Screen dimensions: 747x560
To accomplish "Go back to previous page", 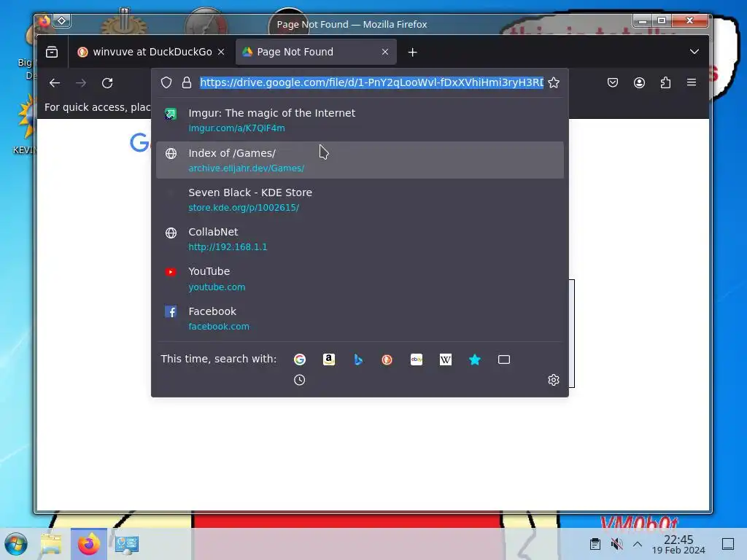I will (x=55, y=83).
